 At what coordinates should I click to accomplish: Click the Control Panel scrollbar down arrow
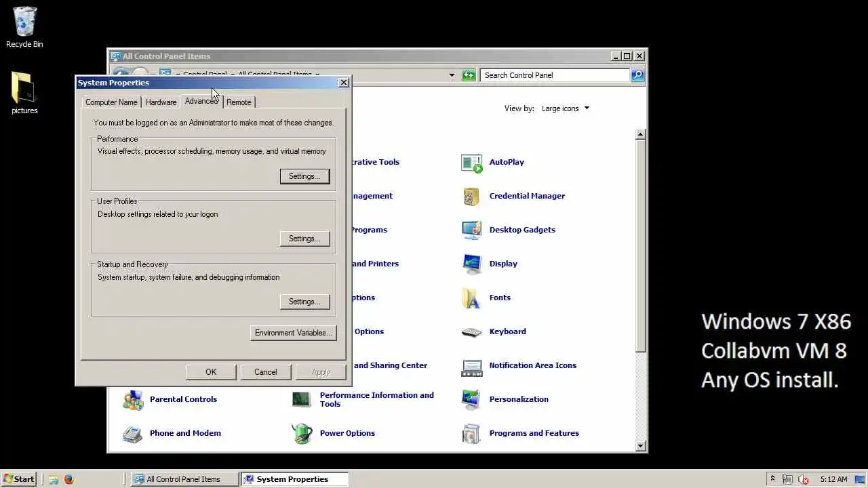coord(641,446)
